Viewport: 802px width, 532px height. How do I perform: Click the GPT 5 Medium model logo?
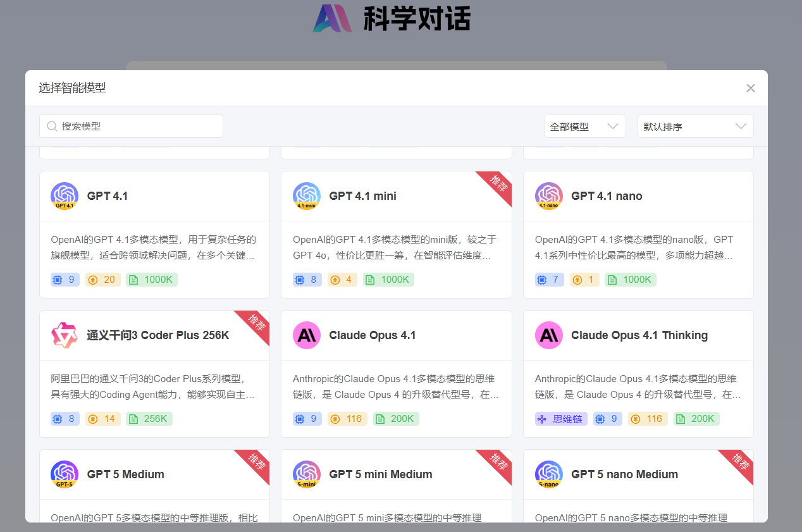[65, 474]
